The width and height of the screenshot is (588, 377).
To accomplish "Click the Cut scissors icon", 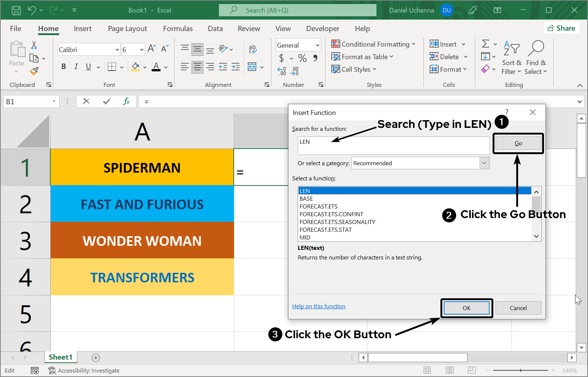I will point(34,45).
